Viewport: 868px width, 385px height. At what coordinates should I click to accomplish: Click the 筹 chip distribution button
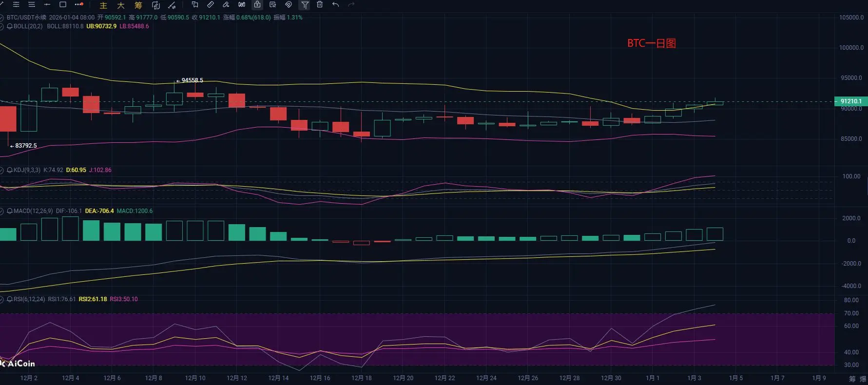138,5
